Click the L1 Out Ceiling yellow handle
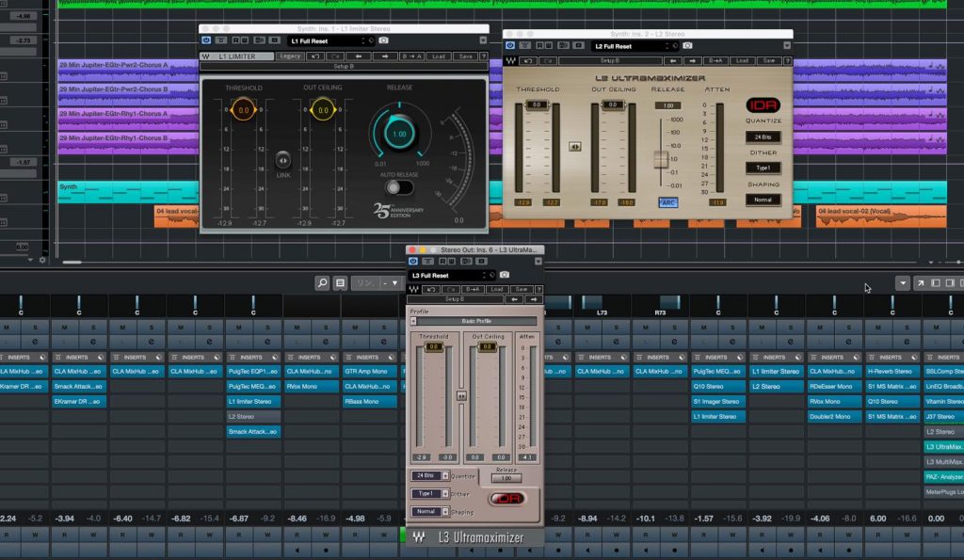Screen dimensions: 964x560 (x=323, y=110)
